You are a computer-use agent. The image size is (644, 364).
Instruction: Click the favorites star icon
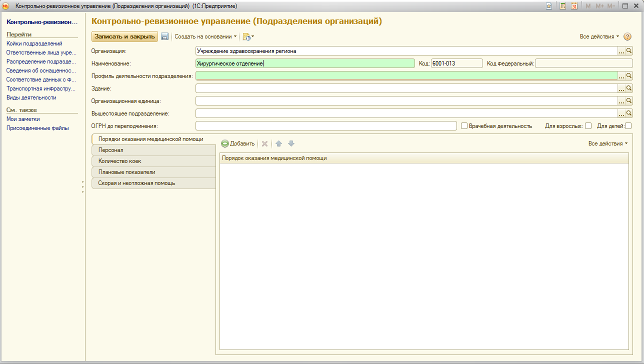[549, 6]
